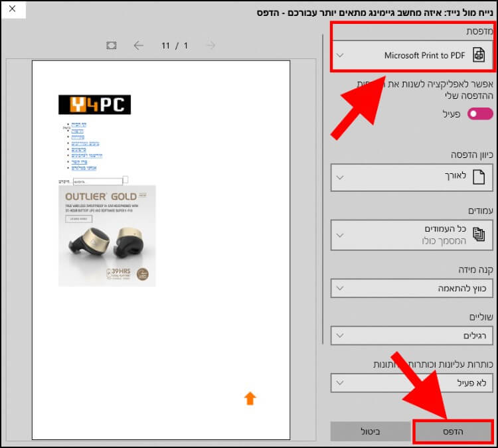This screenshot has width=498, height=448.
Task: Click the pages stack icon in עמודים box
Action: [x=479, y=235]
